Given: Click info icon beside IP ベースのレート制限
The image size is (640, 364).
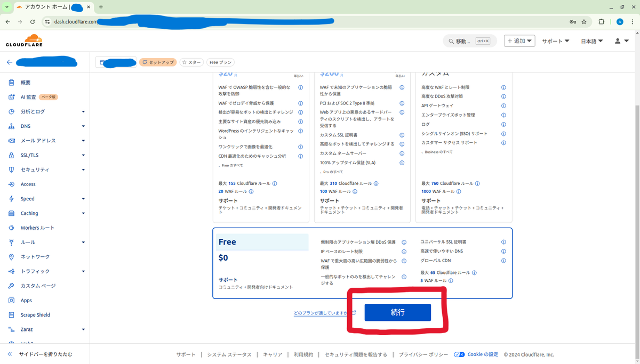Looking at the screenshot, I should click(404, 252).
